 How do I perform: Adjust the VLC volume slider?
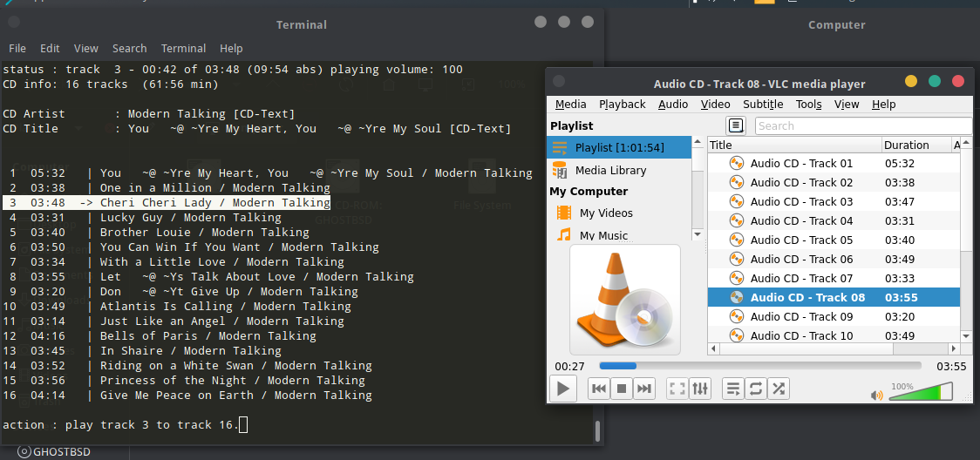coord(921,392)
